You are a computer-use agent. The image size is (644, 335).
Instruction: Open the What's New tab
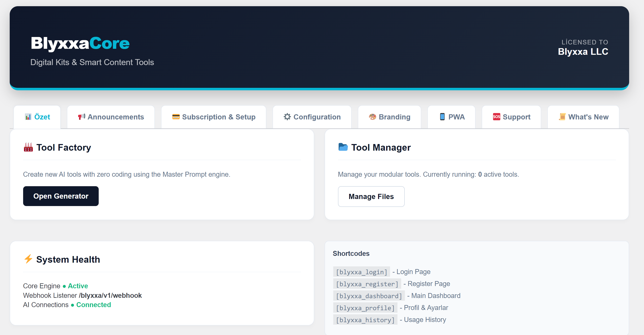coord(583,117)
